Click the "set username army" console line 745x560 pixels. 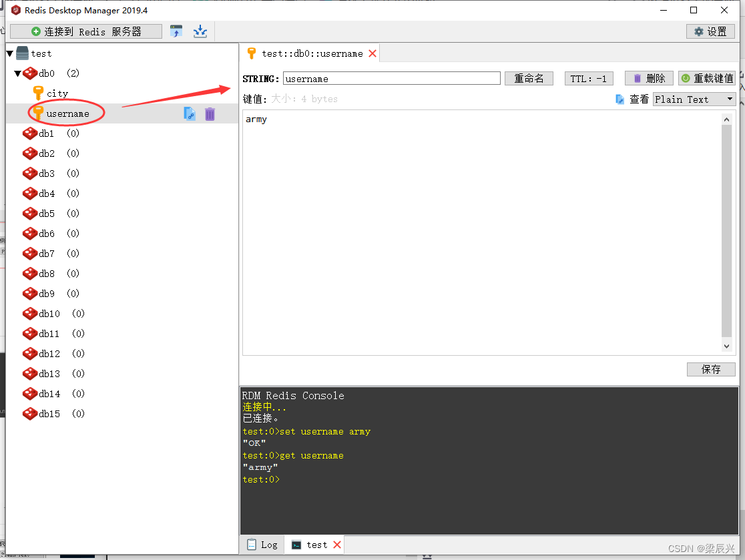click(x=306, y=432)
